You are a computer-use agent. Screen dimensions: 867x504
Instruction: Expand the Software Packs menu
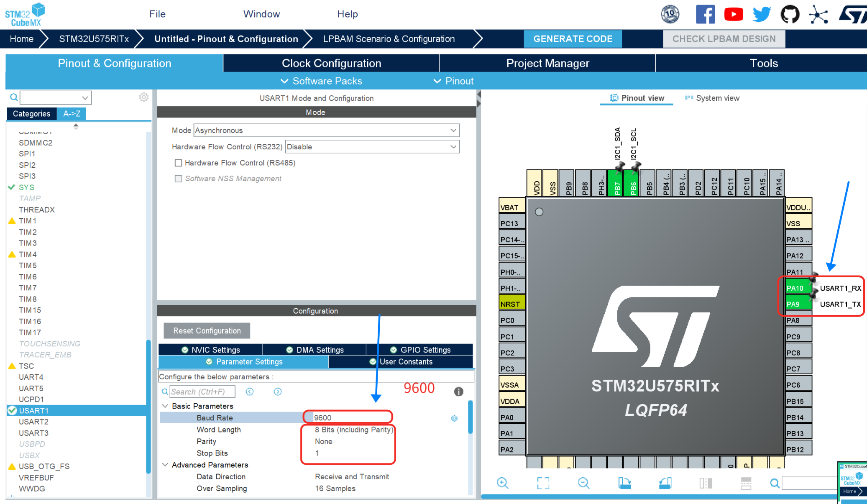pyautogui.click(x=321, y=81)
